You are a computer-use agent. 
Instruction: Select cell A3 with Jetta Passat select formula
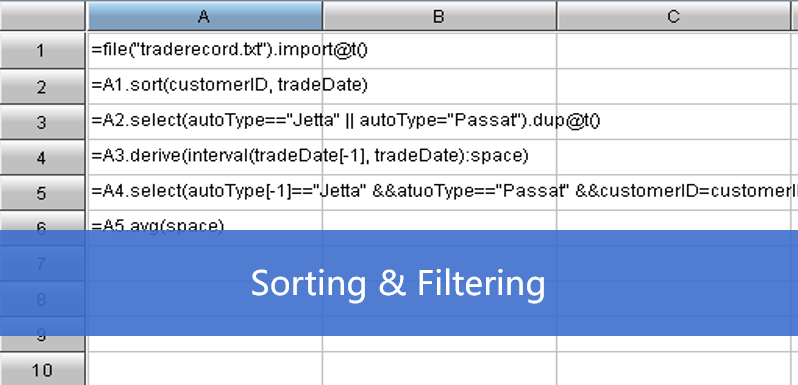(x=205, y=122)
